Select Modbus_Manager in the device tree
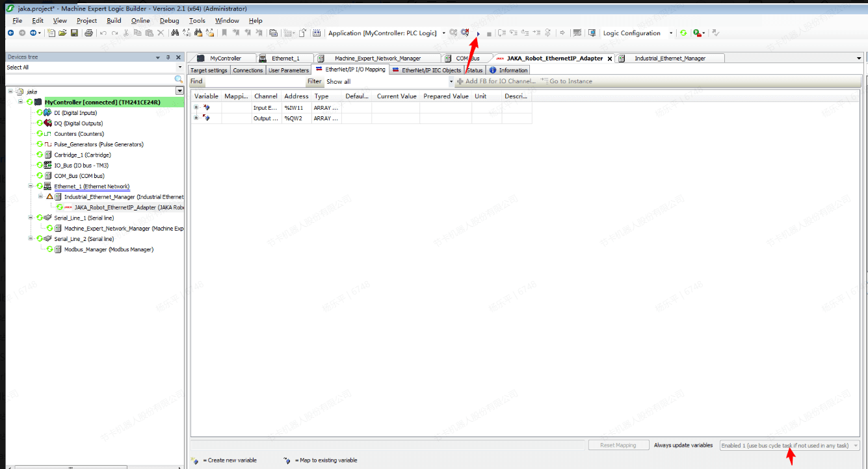This screenshot has height=469, width=868. pyautogui.click(x=108, y=249)
